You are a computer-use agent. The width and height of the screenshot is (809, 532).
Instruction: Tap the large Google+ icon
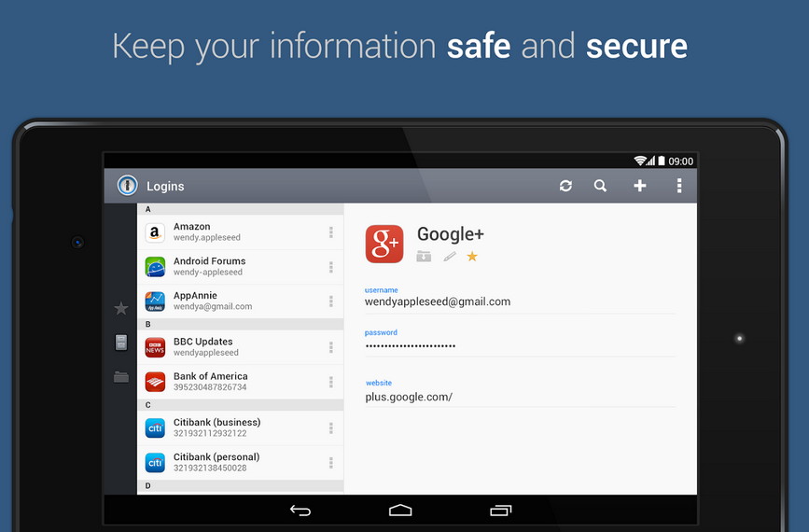click(384, 245)
